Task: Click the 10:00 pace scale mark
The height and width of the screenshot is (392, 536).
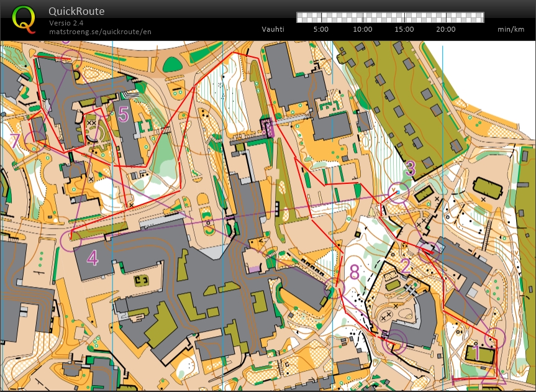Action: click(363, 29)
